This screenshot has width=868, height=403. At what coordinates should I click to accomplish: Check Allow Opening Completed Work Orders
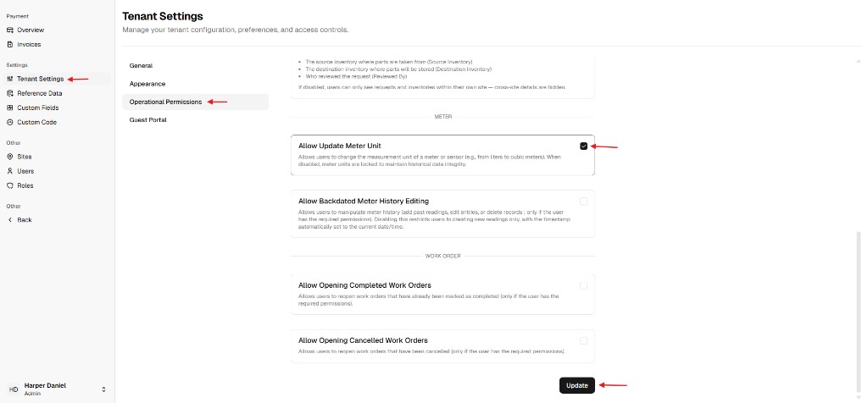pos(583,285)
